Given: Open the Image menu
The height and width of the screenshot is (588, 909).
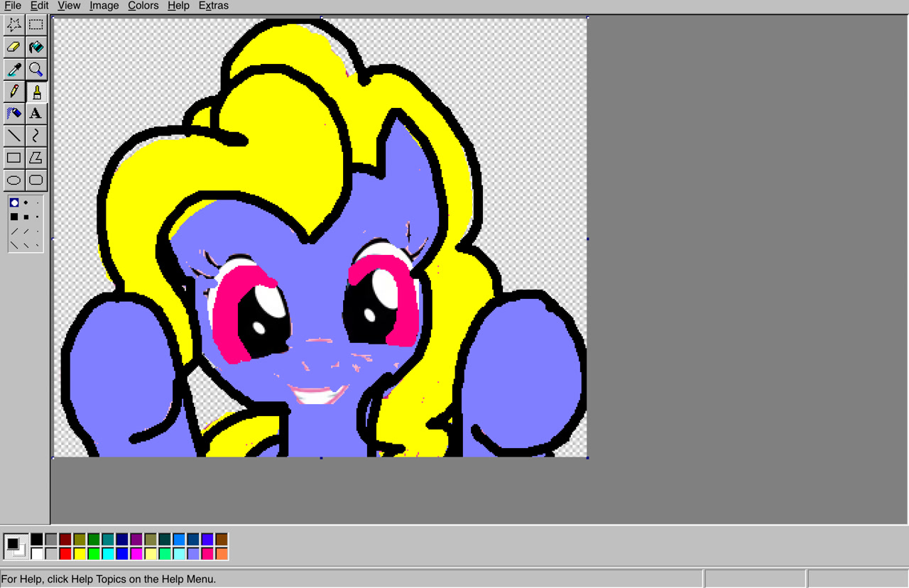Looking at the screenshot, I should pyautogui.click(x=104, y=6).
